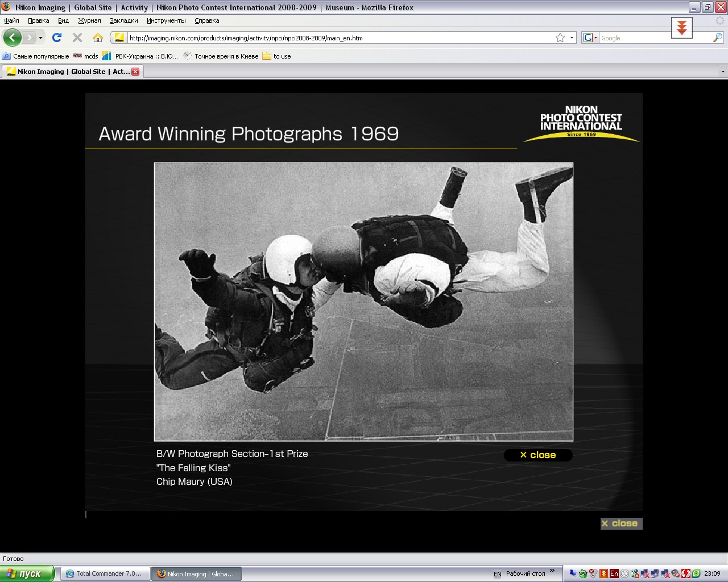Open the Точное время в Киеве bookmark
Image resolution: width=728 pixels, height=582 pixels.
pyautogui.click(x=221, y=56)
